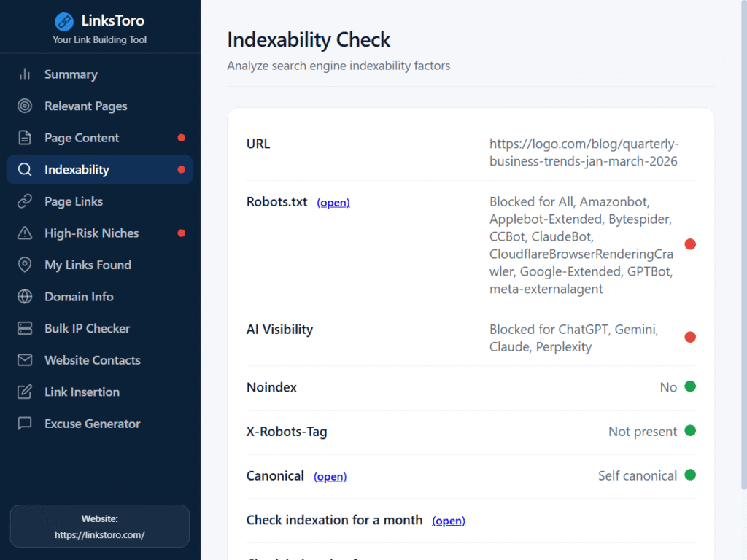This screenshot has height=560, width=747.
Task: Click the 'Self canonical' value
Action: tap(638, 475)
